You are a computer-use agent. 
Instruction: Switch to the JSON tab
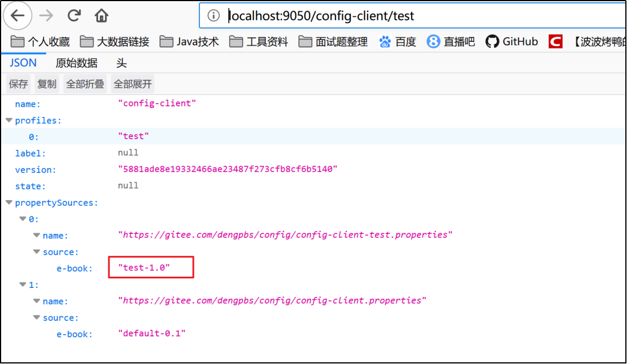tap(23, 63)
